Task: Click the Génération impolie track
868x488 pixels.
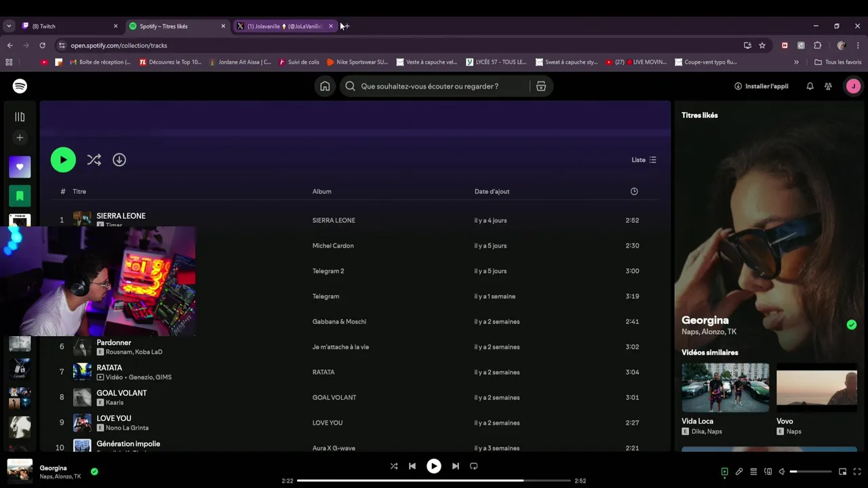Action: click(128, 444)
